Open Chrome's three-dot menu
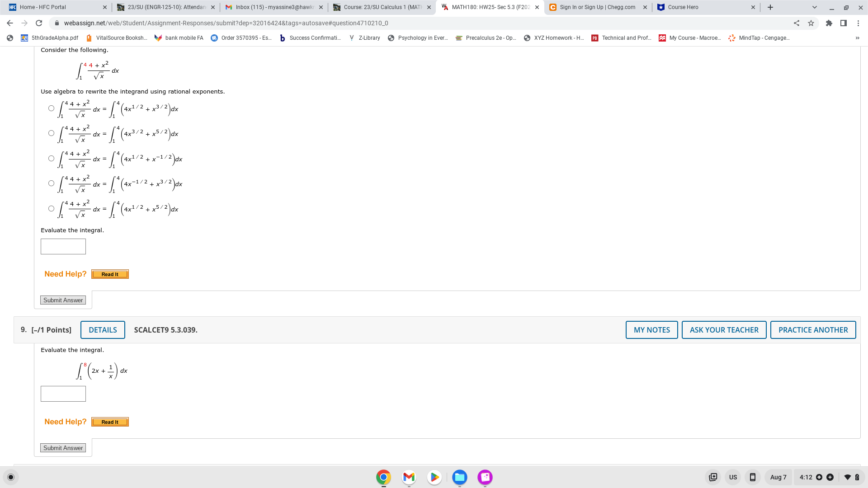The width and height of the screenshot is (868, 488). pyautogui.click(x=859, y=23)
